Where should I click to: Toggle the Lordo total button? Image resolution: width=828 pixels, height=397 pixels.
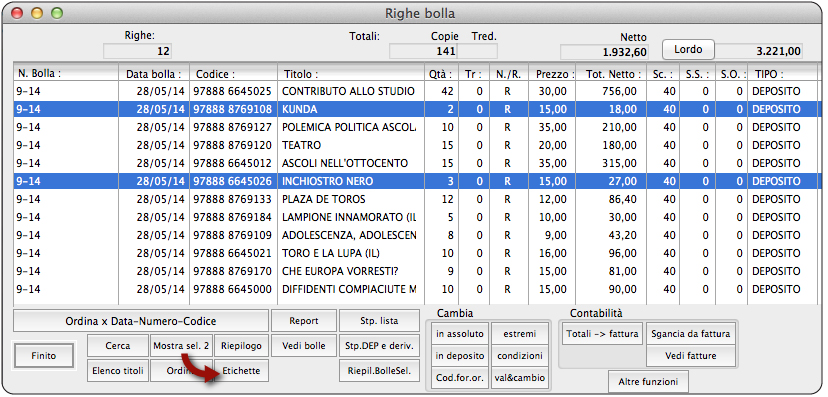(688, 50)
